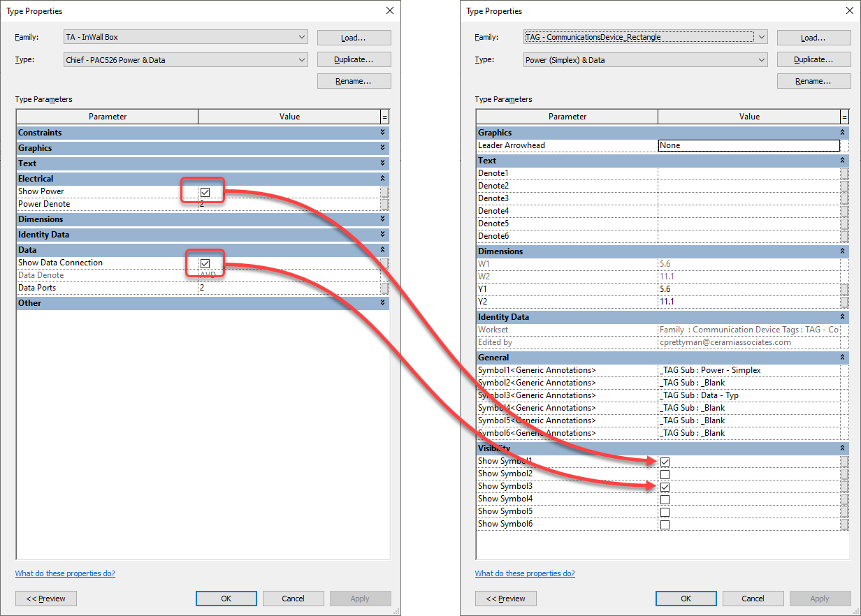Expand the Constraints section
Viewport: 861px width, 616px height.
[x=382, y=131]
